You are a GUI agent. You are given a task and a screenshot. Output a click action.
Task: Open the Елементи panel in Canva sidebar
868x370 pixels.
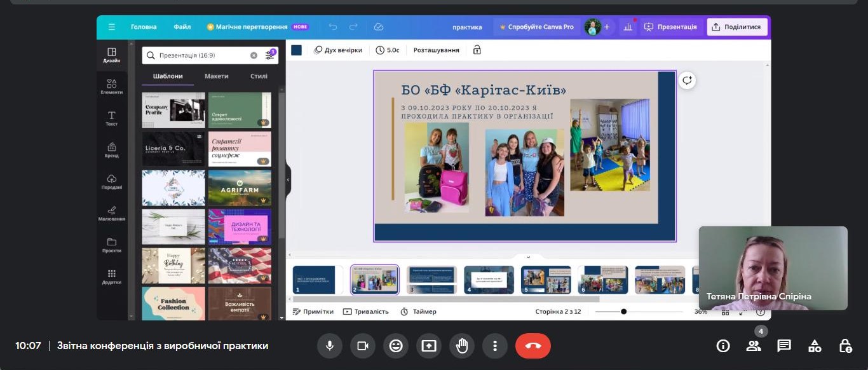111,86
